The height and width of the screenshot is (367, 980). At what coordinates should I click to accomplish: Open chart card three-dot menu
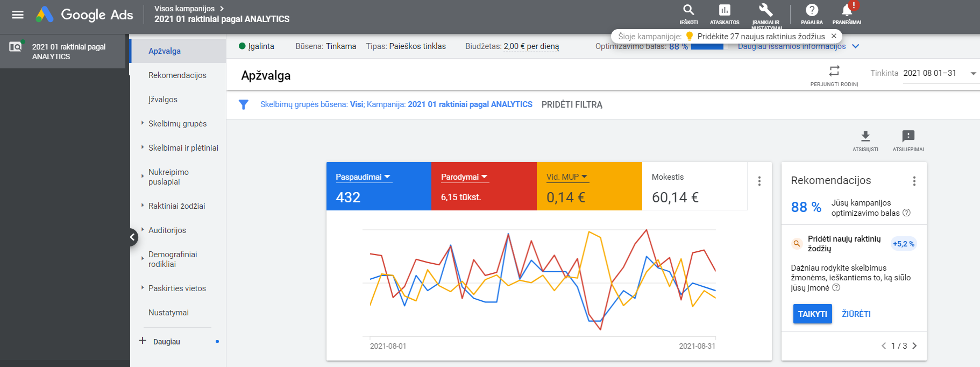pos(759,181)
